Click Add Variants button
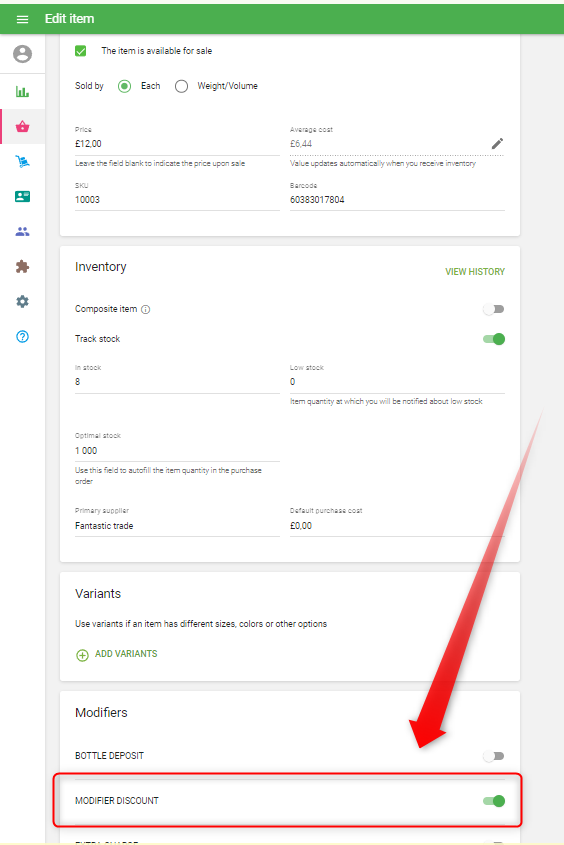Viewport: 564px width, 845px height. 117,654
